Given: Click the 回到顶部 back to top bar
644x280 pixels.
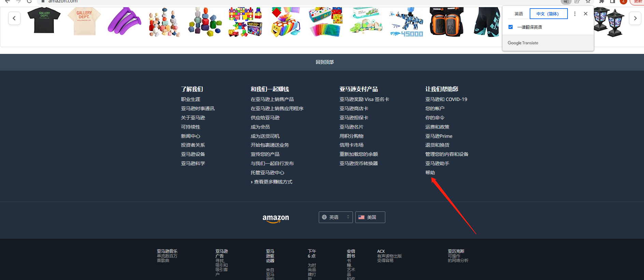Looking at the screenshot, I should click(x=322, y=62).
